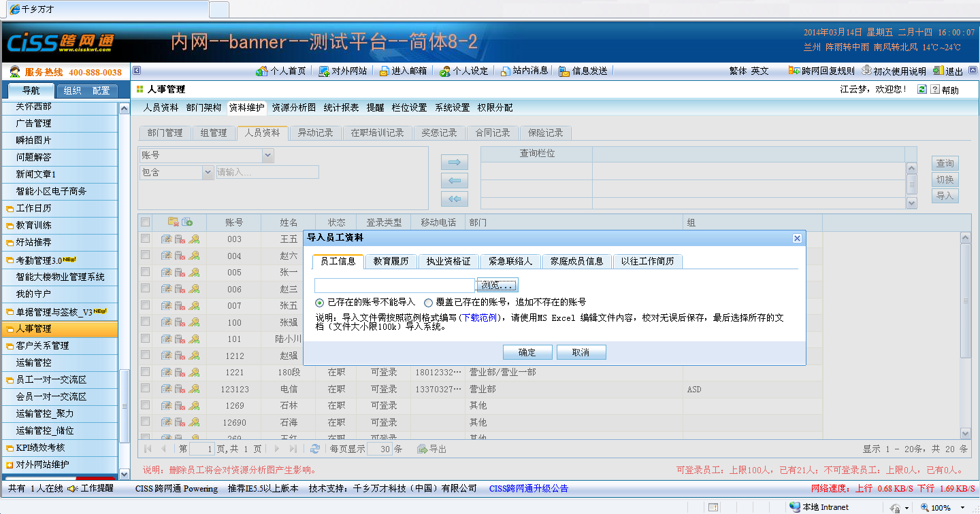Switch to the 教育履历 tab
Screen dimensions: 980x514
[391, 261]
